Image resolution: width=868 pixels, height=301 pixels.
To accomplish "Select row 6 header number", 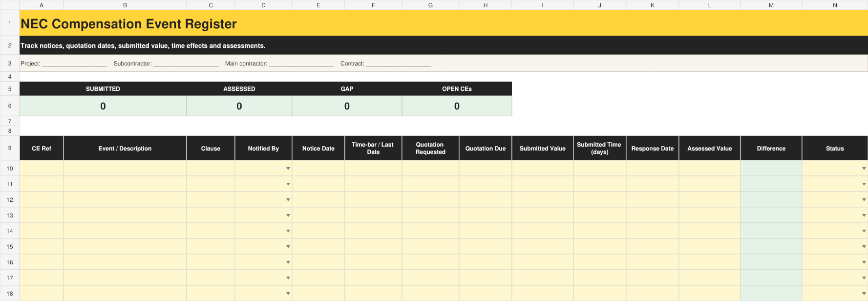I will click(x=10, y=106).
